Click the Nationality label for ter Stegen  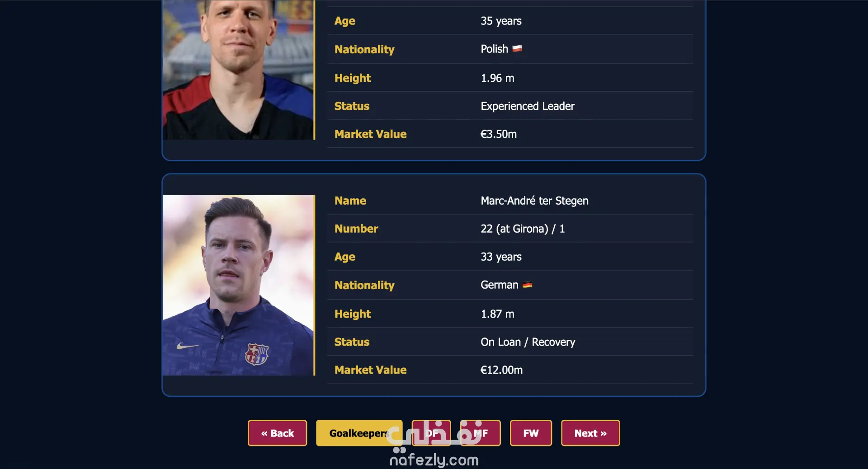click(x=364, y=285)
